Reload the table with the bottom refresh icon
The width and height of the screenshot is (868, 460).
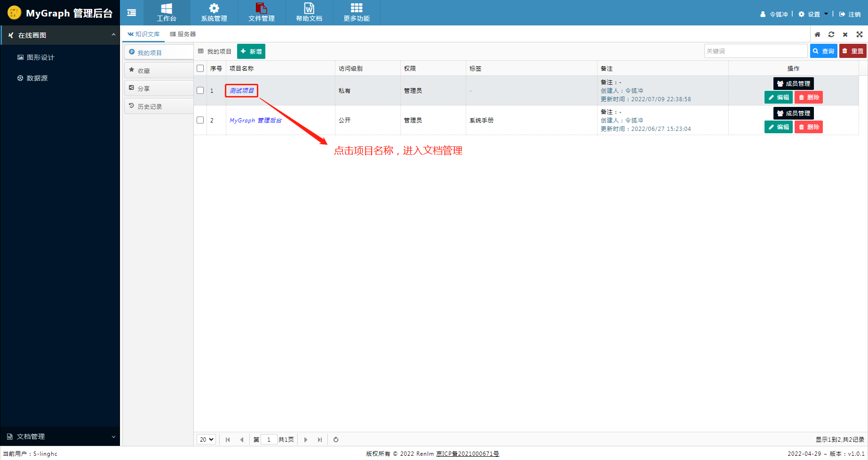coord(335,439)
